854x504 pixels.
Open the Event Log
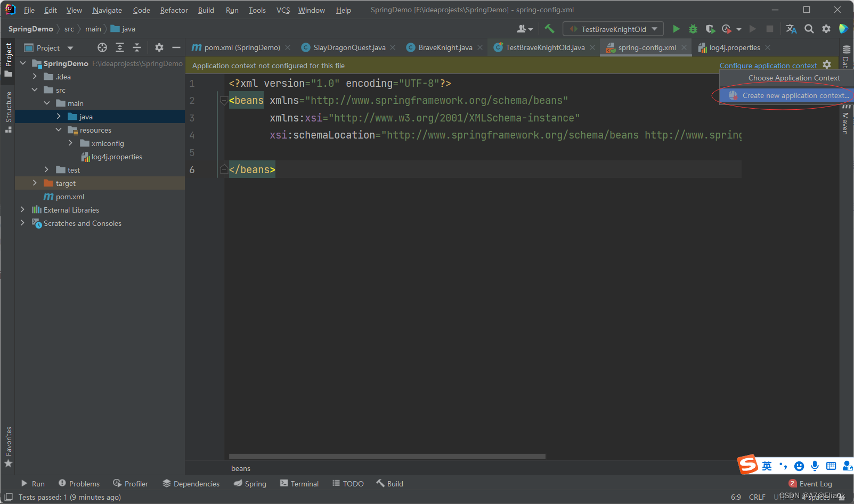(x=810, y=484)
